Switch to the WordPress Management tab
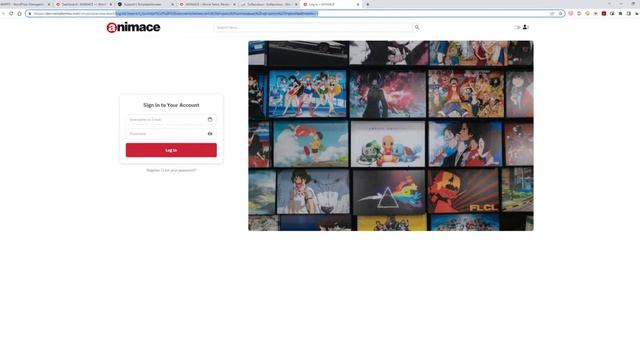This screenshot has width=640, height=360. click(x=25, y=4)
